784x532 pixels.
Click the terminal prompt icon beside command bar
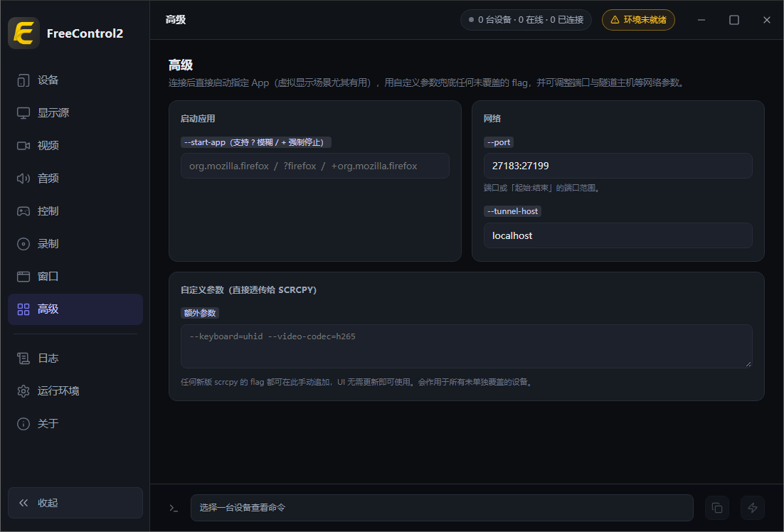pyautogui.click(x=174, y=508)
